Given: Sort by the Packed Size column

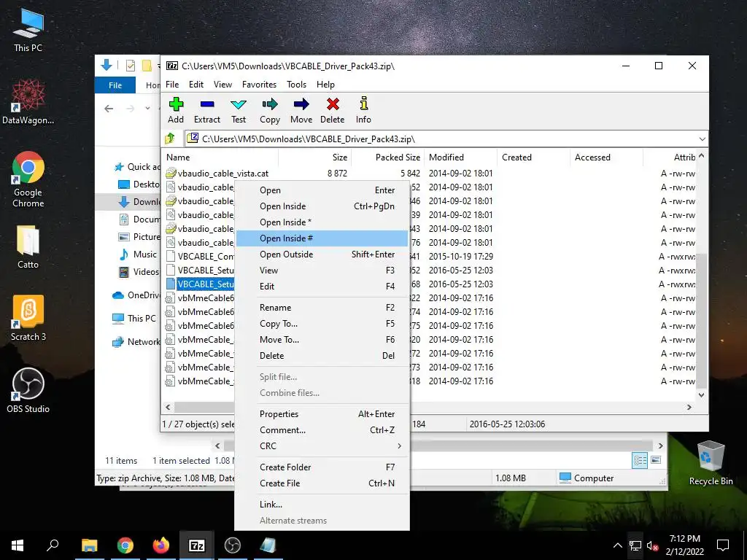Looking at the screenshot, I should click(x=387, y=157).
